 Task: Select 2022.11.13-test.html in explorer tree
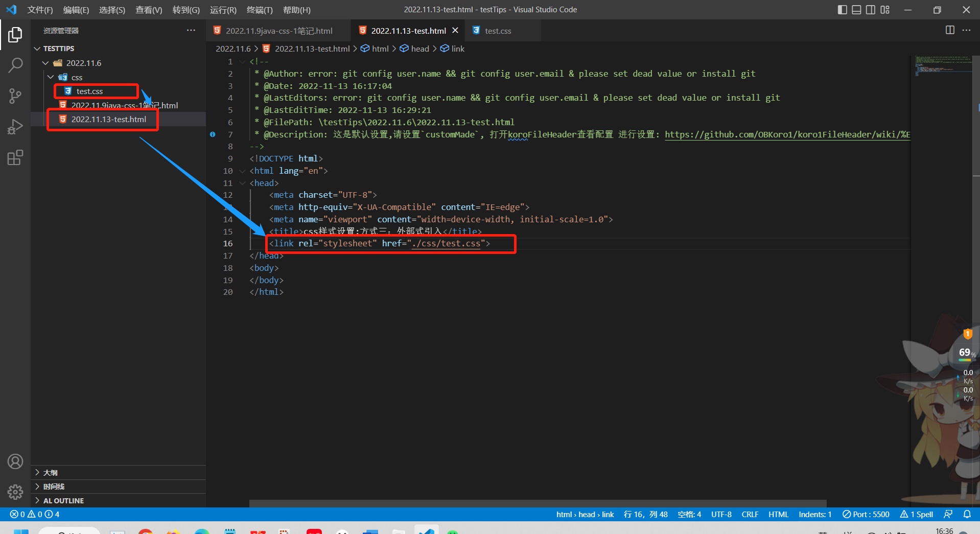tap(108, 119)
